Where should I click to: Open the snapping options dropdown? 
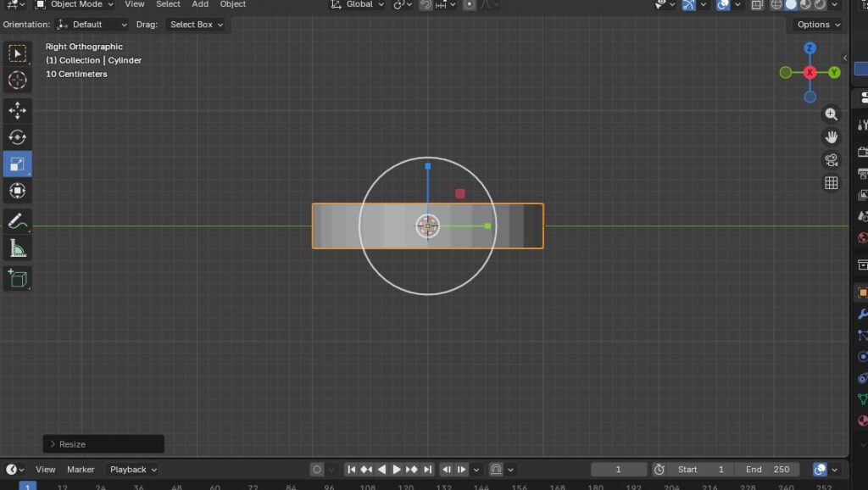pyautogui.click(x=446, y=4)
